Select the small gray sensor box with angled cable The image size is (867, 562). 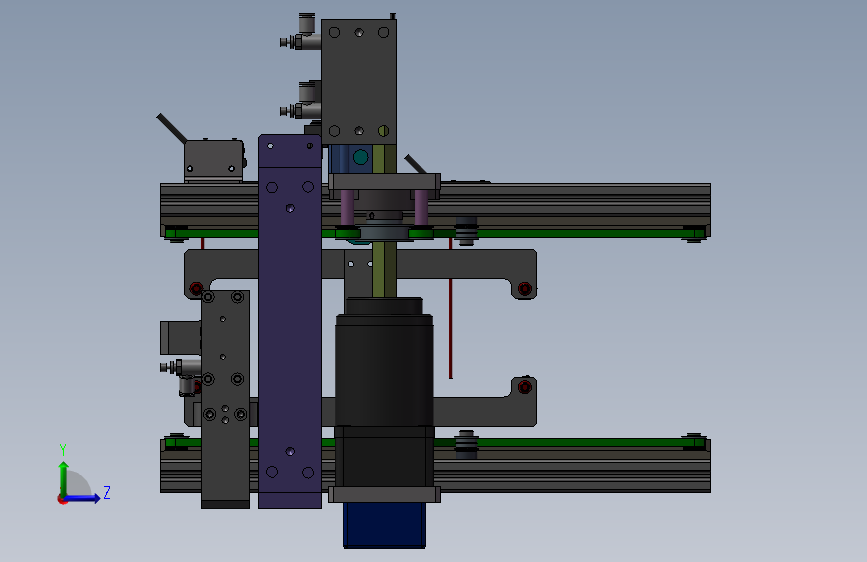pos(213,160)
